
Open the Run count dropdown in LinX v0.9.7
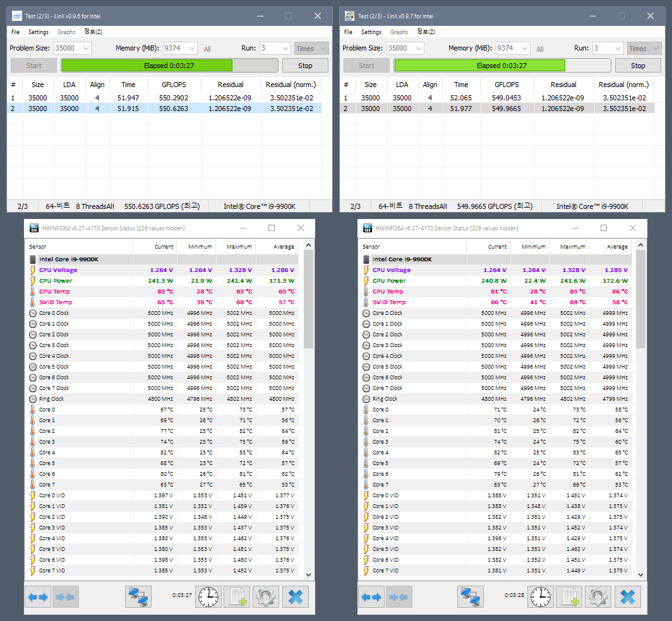[x=618, y=49]
